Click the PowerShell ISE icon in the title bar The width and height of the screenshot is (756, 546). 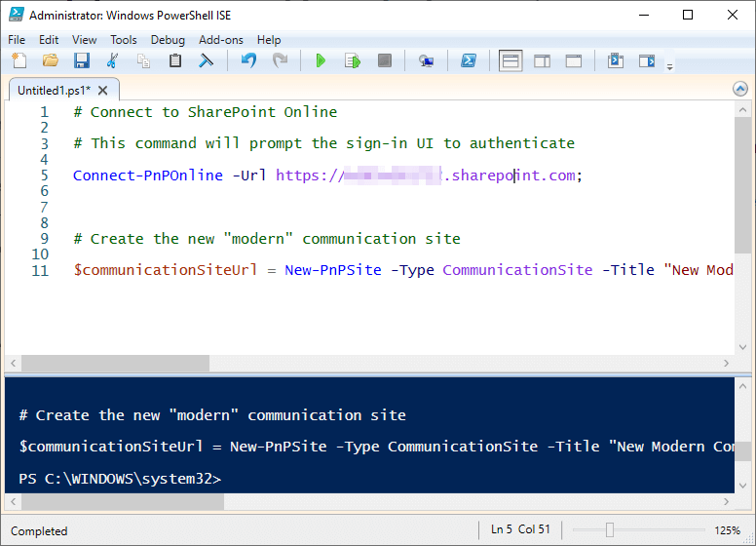coord(17,15)
